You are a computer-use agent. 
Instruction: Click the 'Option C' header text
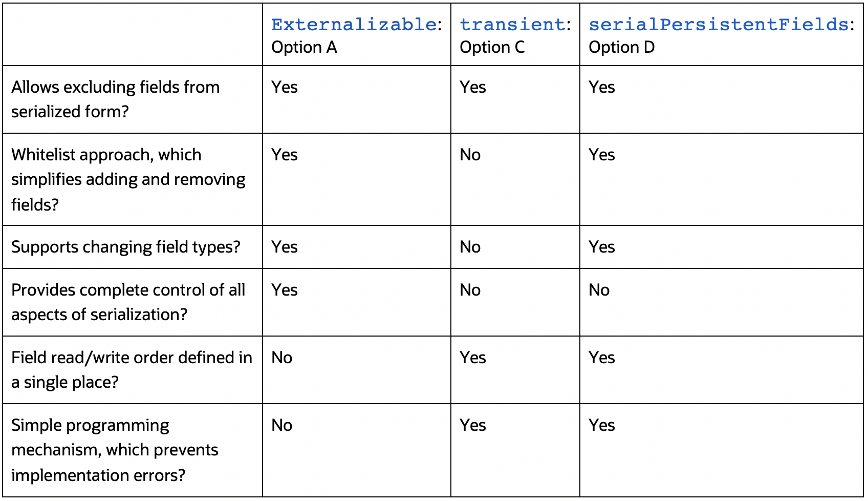pos(492,47)
